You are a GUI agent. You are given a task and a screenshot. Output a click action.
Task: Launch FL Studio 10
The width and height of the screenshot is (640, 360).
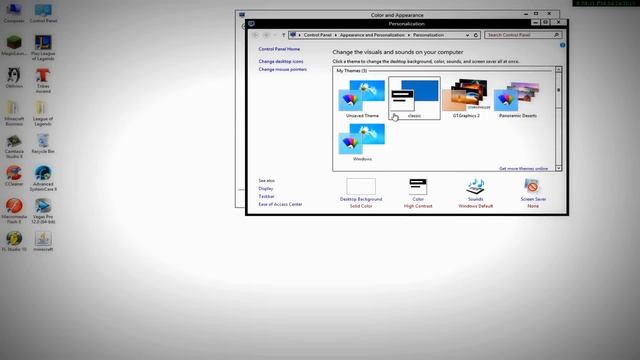coord(14,241)
